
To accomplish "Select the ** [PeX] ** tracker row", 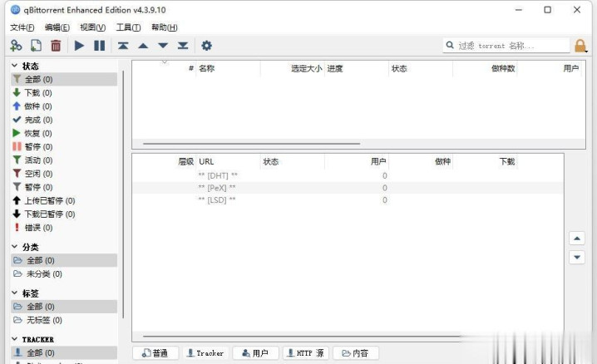I will click(x=348, y=188).
